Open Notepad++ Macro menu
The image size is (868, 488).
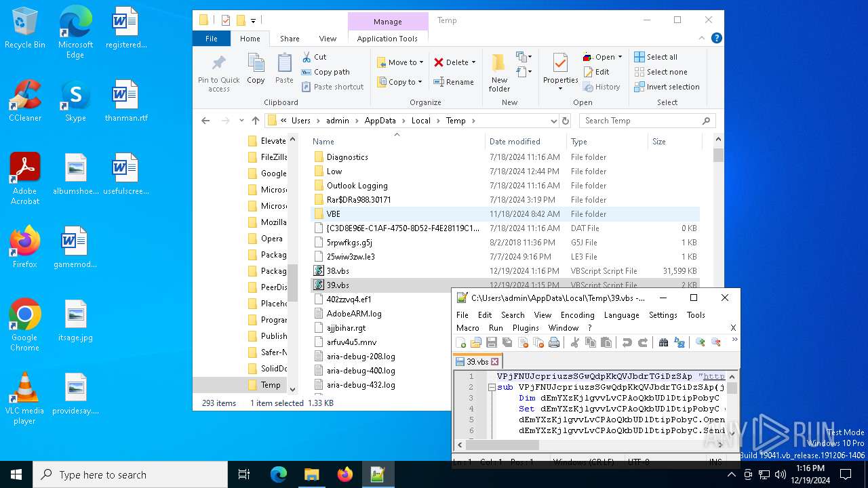click(468, 328)
